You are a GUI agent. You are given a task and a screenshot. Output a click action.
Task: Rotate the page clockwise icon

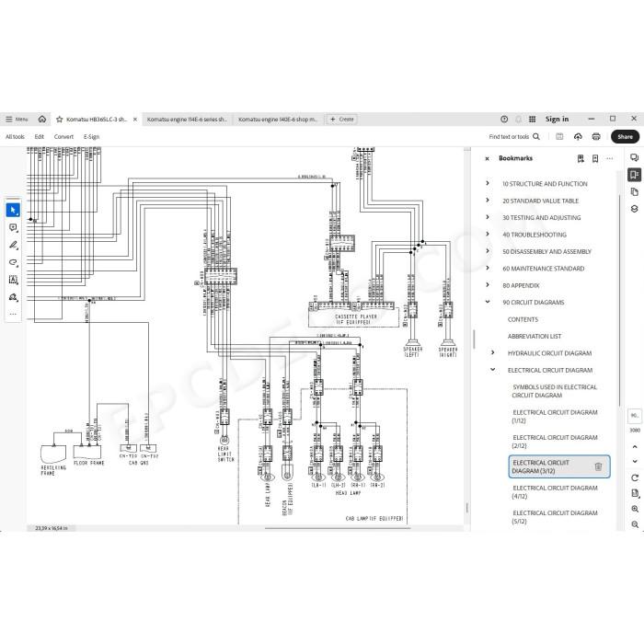(635, 477)
